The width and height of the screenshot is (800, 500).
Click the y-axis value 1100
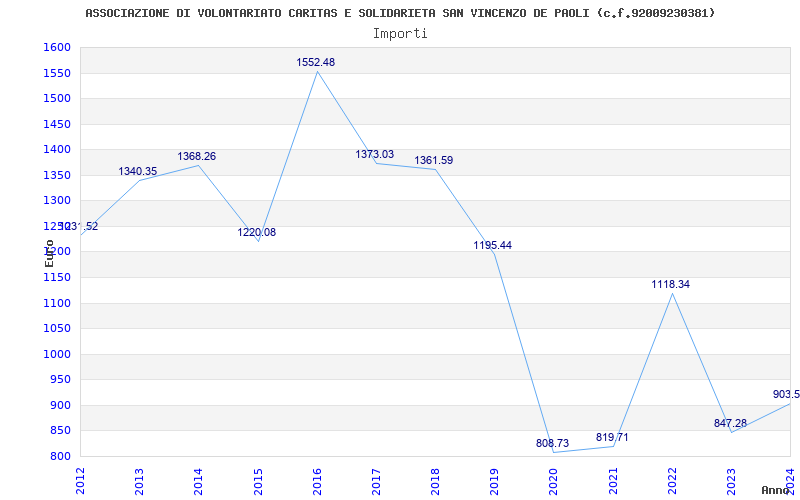(x=57, y=303)
